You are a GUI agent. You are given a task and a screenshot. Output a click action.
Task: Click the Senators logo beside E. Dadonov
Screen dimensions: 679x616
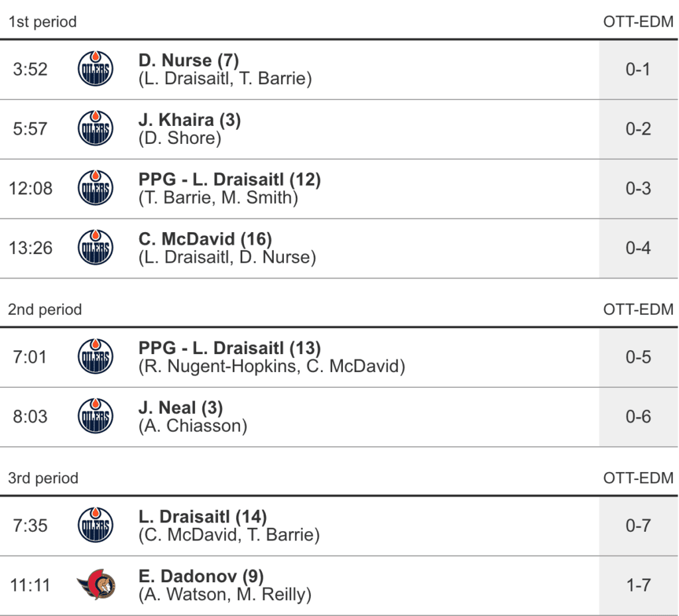pyautogui.click(x=96, y=585)
